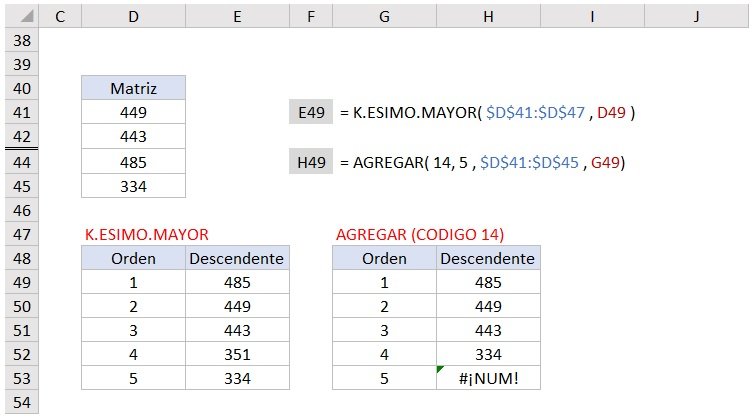The image size is (753, 420).
Task: Click the cell containing 351
Action: 238,354
